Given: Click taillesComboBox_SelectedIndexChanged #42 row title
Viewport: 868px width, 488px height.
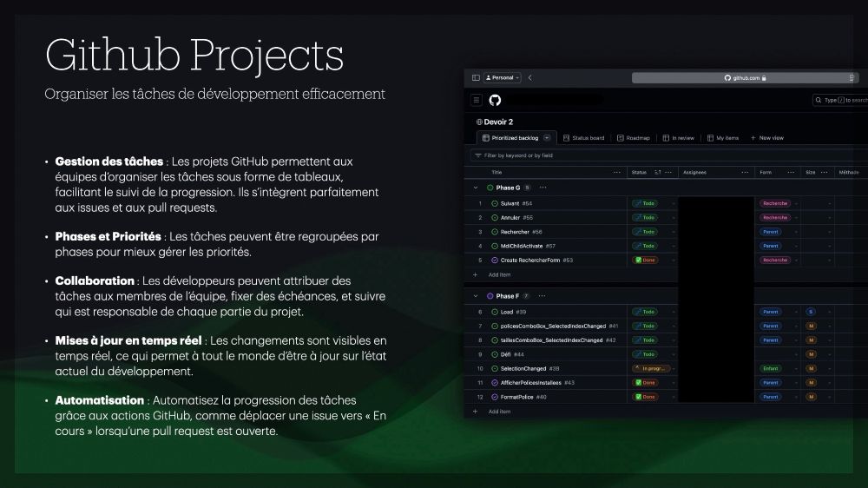Looking at the screenshot, I should (558, 340).
